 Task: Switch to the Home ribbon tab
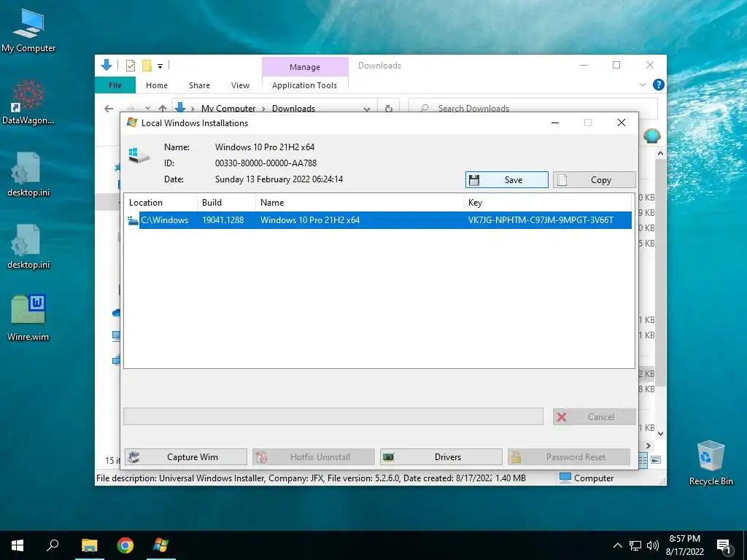pyautogui.click(x=157, y=85)
